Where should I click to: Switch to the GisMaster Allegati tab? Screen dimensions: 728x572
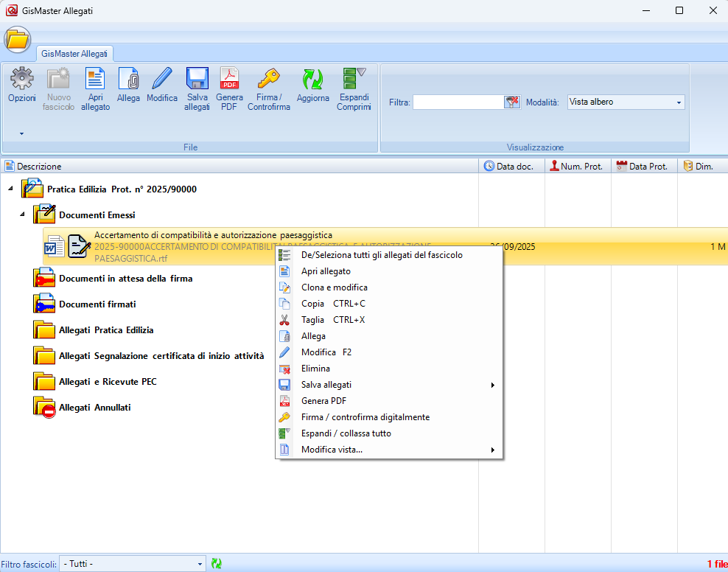click(x=74, y=54)
